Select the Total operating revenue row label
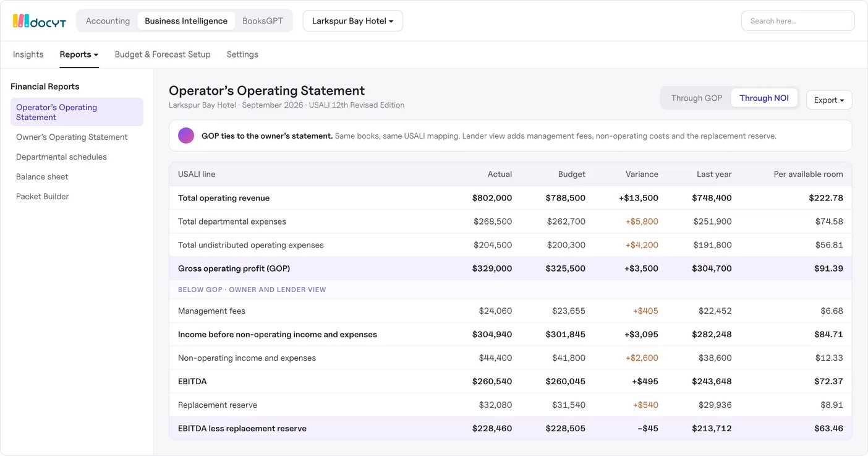868x456 pixels. tap(224, 198)
